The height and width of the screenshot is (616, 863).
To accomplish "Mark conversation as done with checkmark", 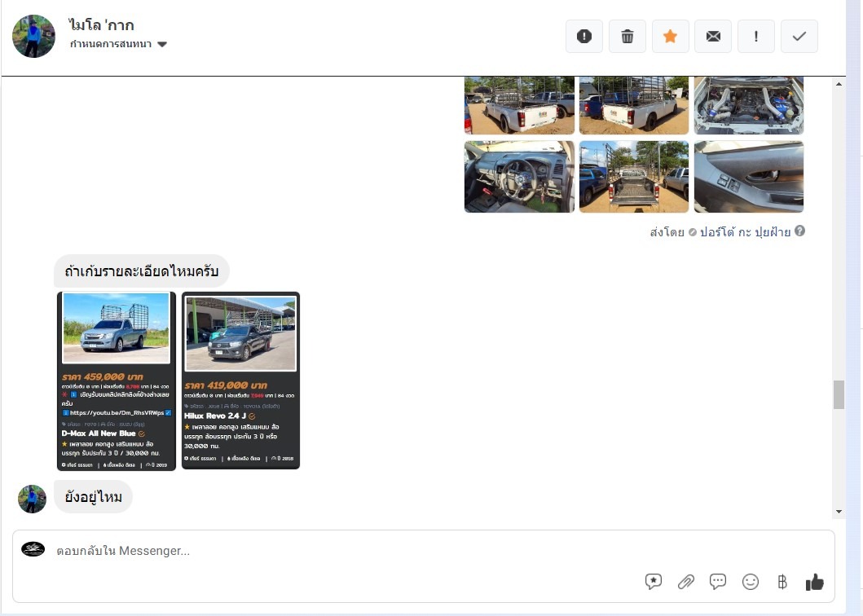I will (799, 37).
